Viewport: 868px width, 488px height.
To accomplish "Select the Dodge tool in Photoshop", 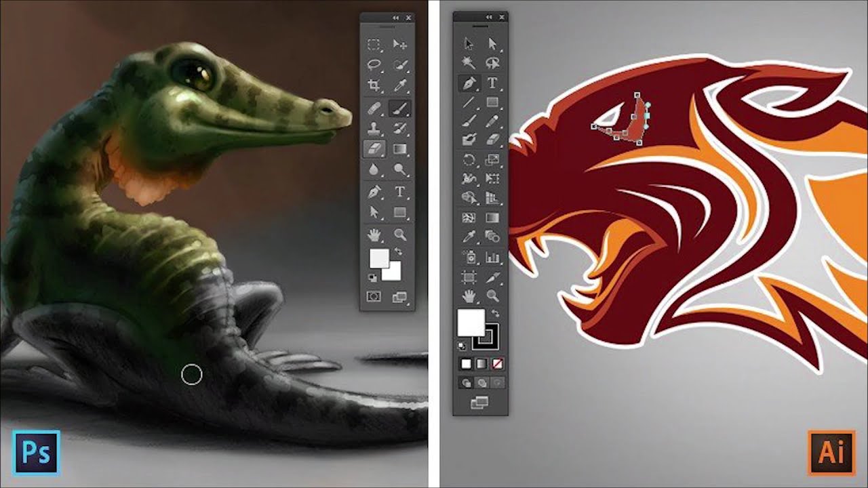I will [400, 169].
